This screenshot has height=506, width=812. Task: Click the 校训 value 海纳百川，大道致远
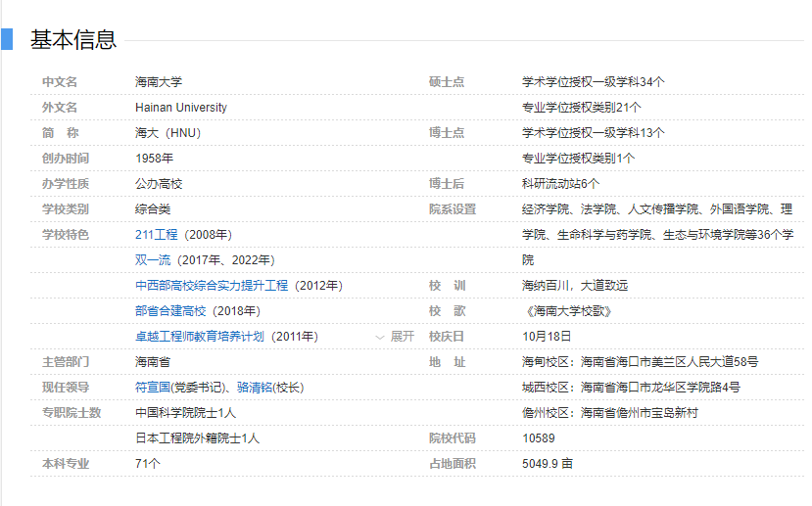[x=575, y=286]
